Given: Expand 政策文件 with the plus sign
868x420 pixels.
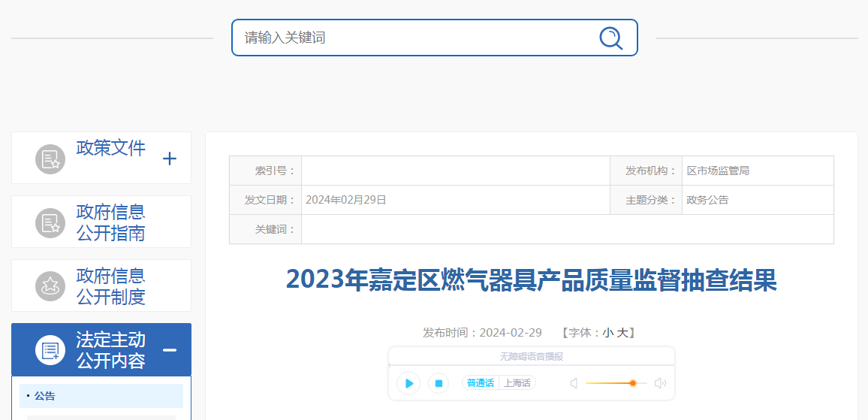Looking at the screenshot, I should [170, 159].
